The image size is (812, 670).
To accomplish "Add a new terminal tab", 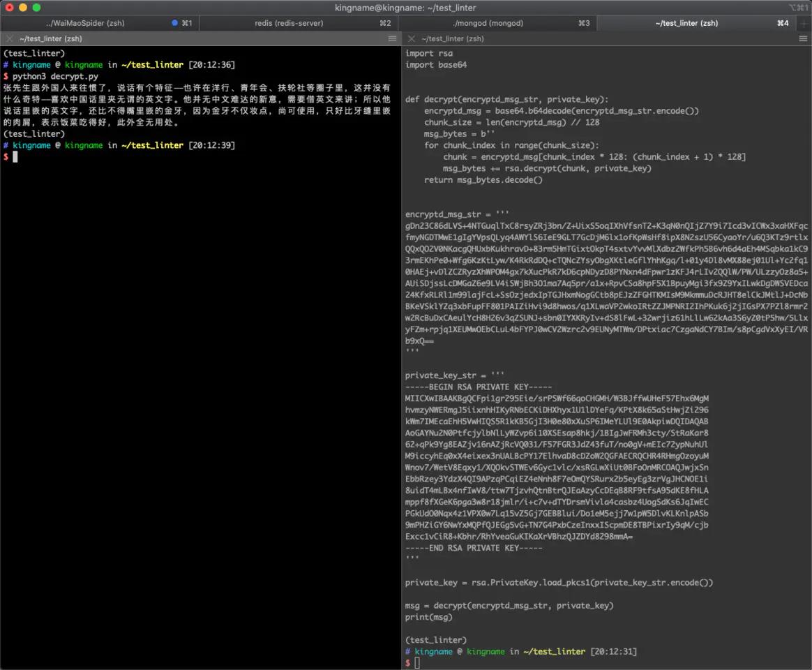I will (803, 23).
